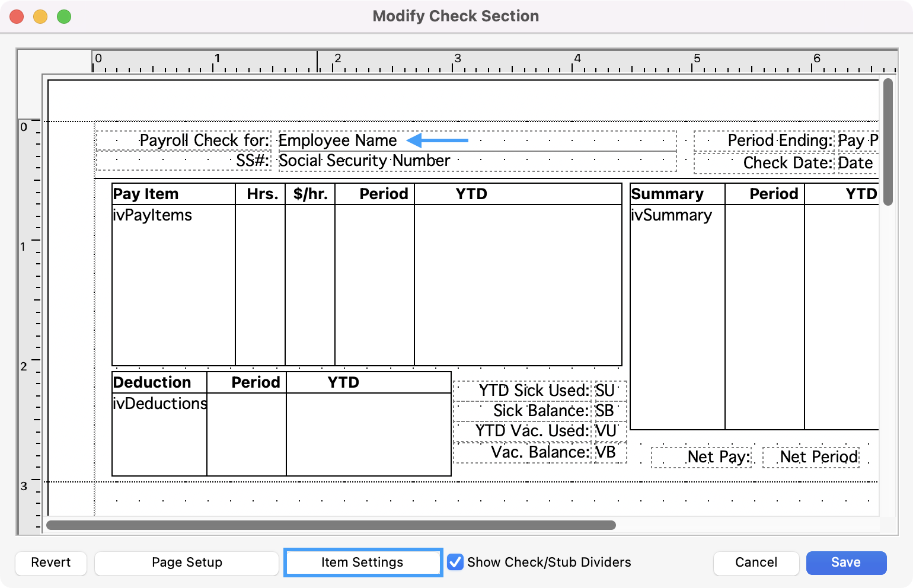Select the Employee Name field
Image resolution: width=913 pixels, height=588 pixels.
pos(338,140)
